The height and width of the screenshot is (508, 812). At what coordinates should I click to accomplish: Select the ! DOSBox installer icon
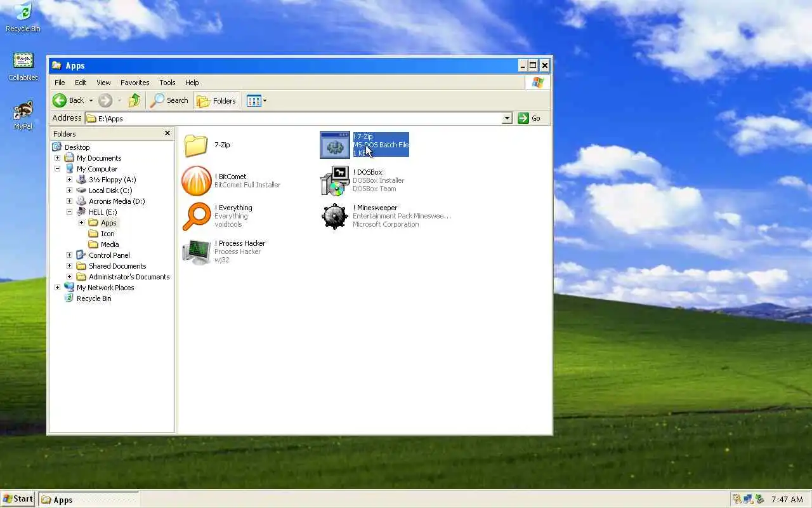click(334, 181)
